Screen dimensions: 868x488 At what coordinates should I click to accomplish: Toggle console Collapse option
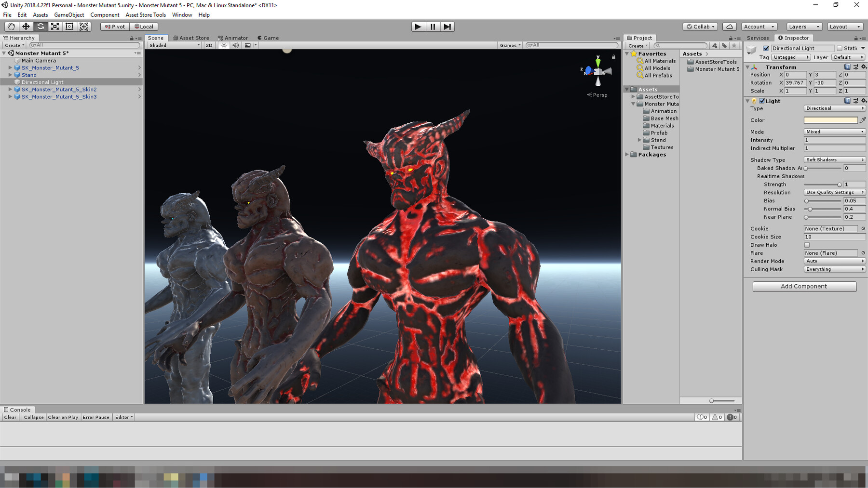[x=34, y=417]
